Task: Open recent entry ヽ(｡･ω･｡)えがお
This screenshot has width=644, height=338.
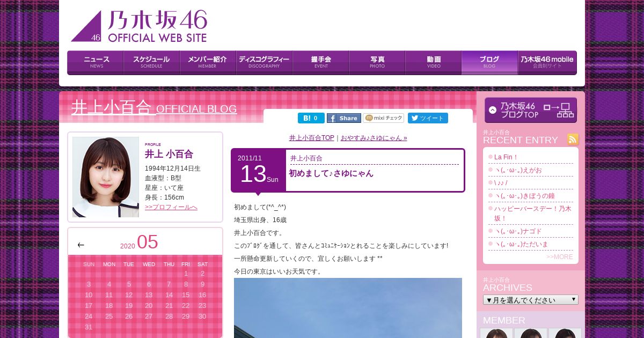Action: [518, 170]
